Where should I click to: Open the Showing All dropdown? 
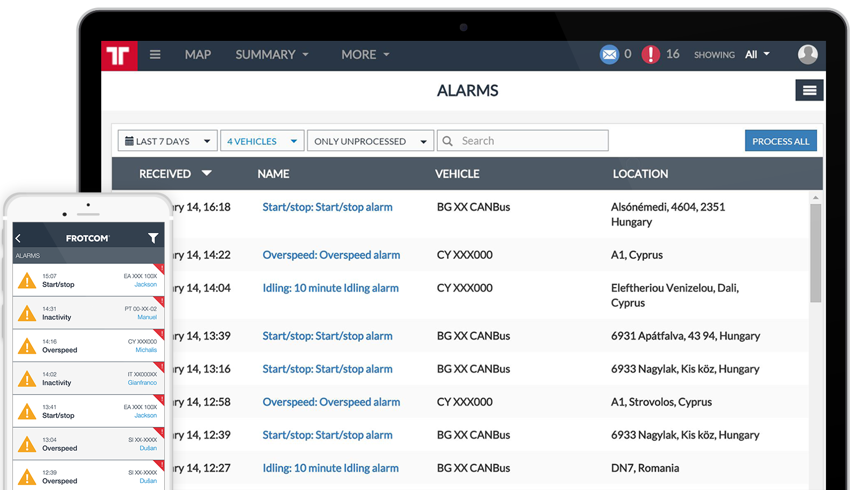click(757, 54)
